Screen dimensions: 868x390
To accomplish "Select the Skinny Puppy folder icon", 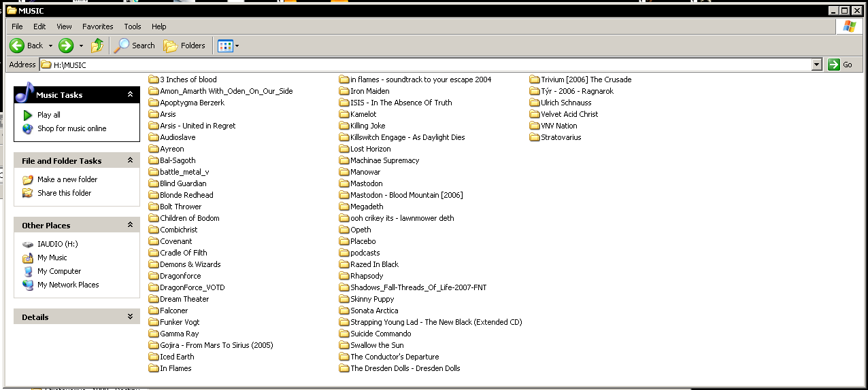I will (344, 299).
